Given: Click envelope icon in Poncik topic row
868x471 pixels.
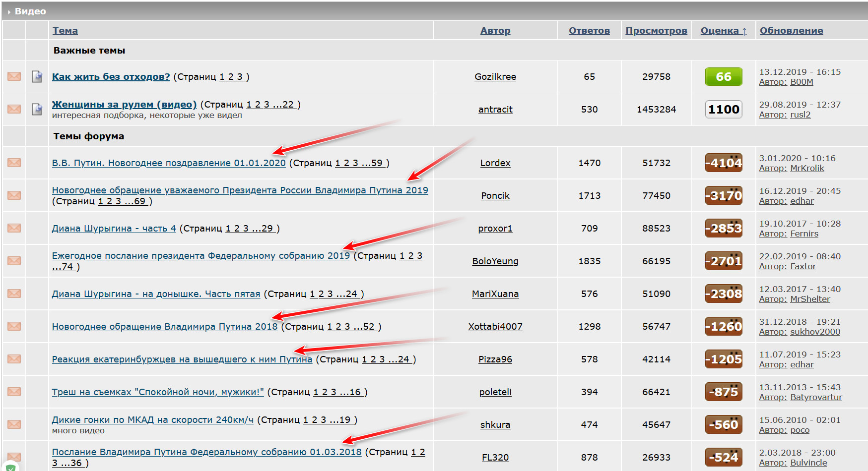Looking at the screenshot, I should click(14, 195).
